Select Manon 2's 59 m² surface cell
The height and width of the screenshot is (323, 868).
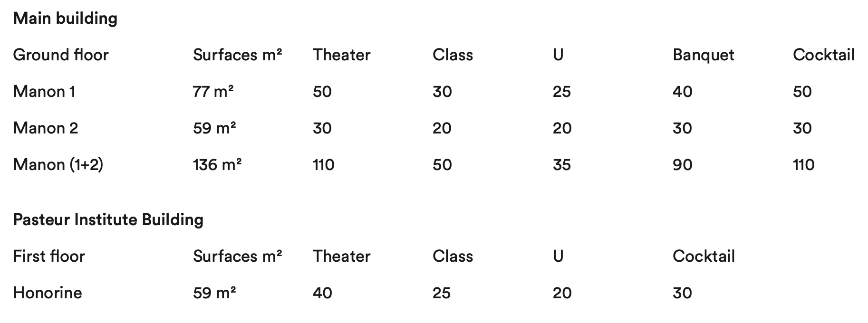point(214,128)
